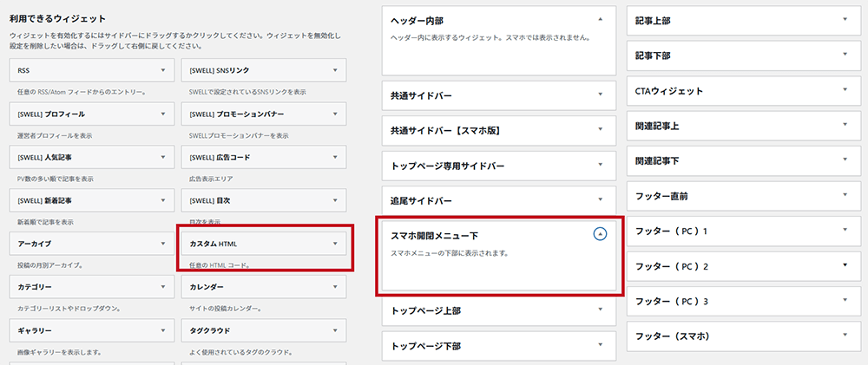Click the トップページ上部 heading
Viewport: 868px width, 365px height.
(x=425, y=310)
